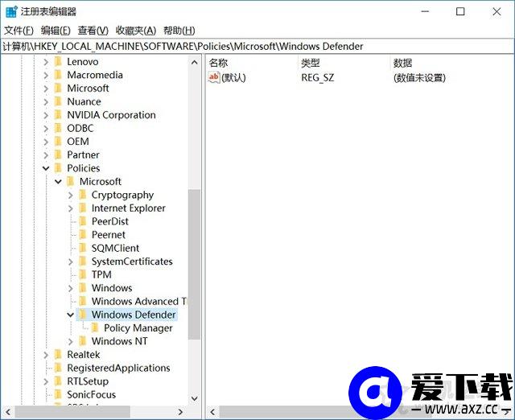Select the Policy Manager folder icon
515x420 pixels.
coord(95,327)
